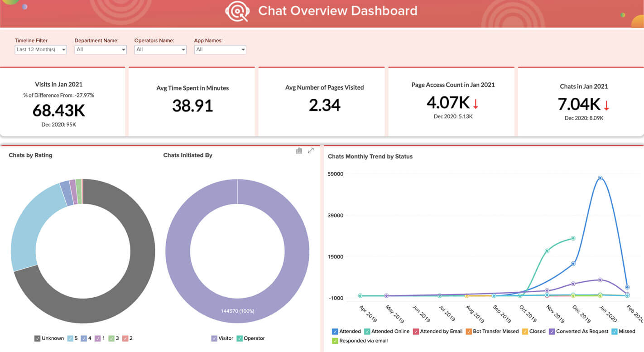Open the Department Name dropdown
The height and width of the screenshot is (352, 644).
(x=101, y=49)
